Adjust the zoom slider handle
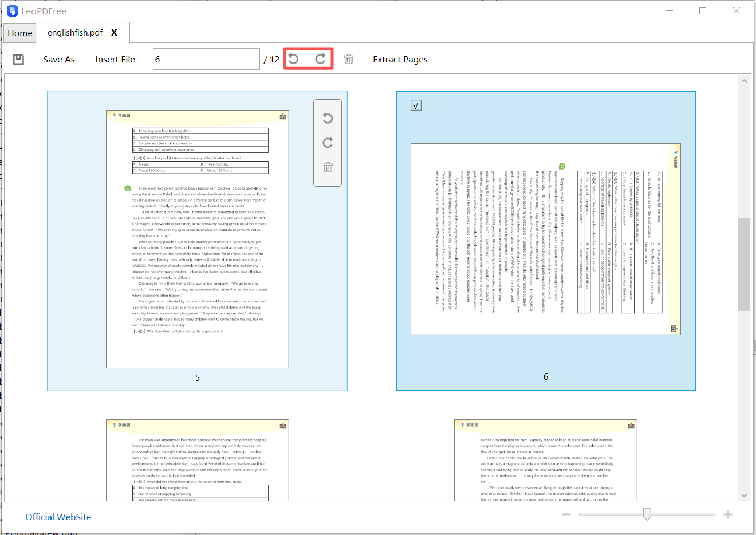756x535 pixels. pos(647,514)
